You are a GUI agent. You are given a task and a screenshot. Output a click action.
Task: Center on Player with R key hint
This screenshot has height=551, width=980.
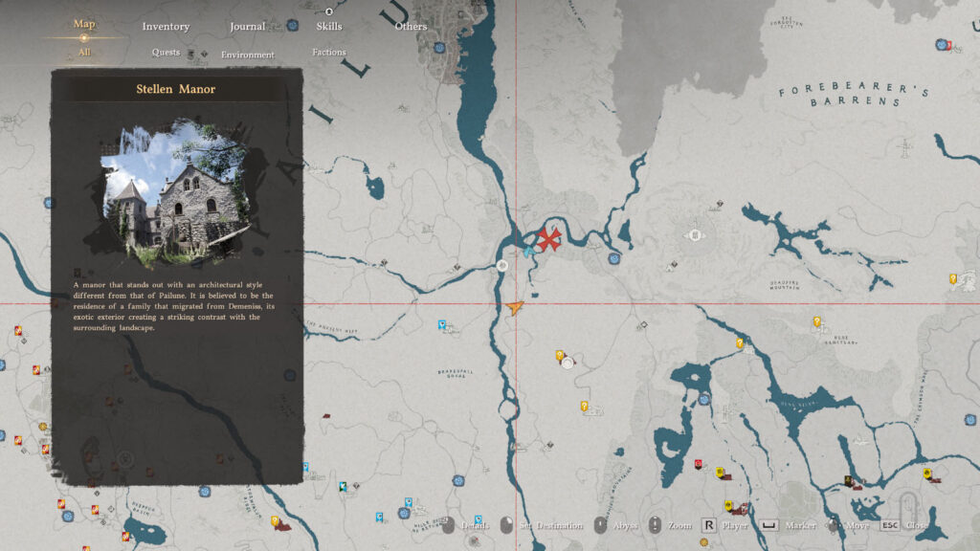[724, 525]
